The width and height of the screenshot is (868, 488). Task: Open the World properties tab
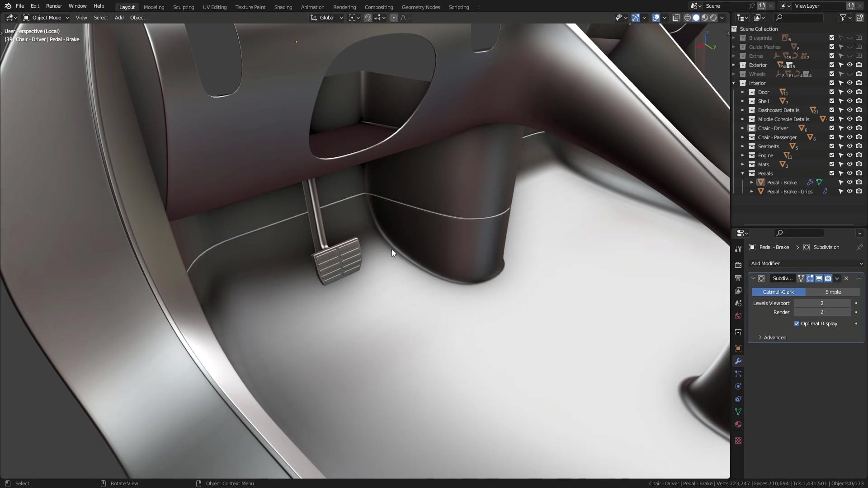click(x=738, y=316)
